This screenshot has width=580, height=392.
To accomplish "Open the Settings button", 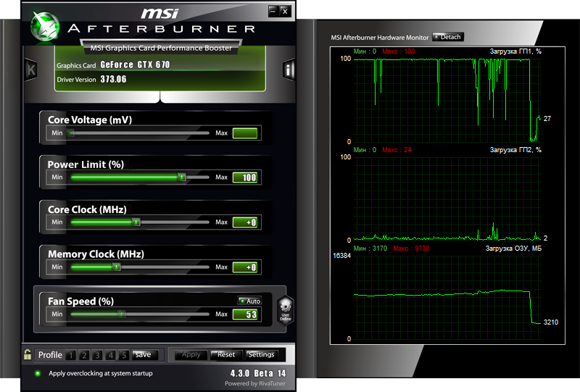I will 261,355.
